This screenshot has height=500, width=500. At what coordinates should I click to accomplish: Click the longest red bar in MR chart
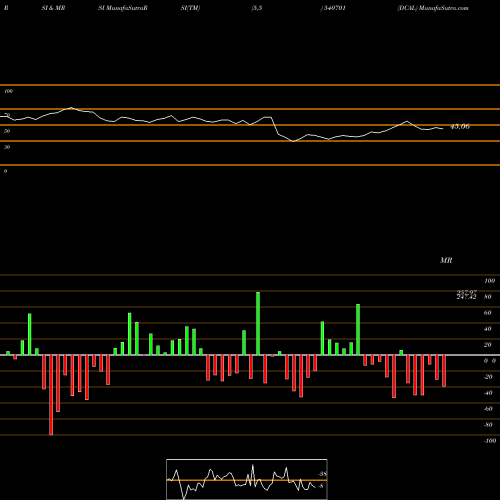[x=51, y=395]
